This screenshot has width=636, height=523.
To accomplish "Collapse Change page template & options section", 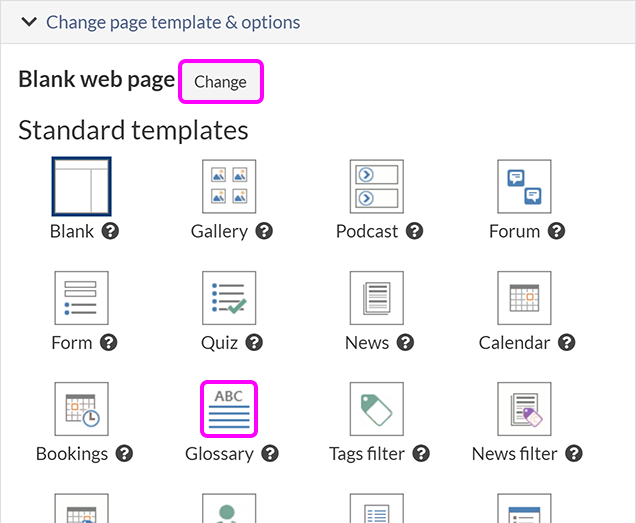I will coord(30,21).
